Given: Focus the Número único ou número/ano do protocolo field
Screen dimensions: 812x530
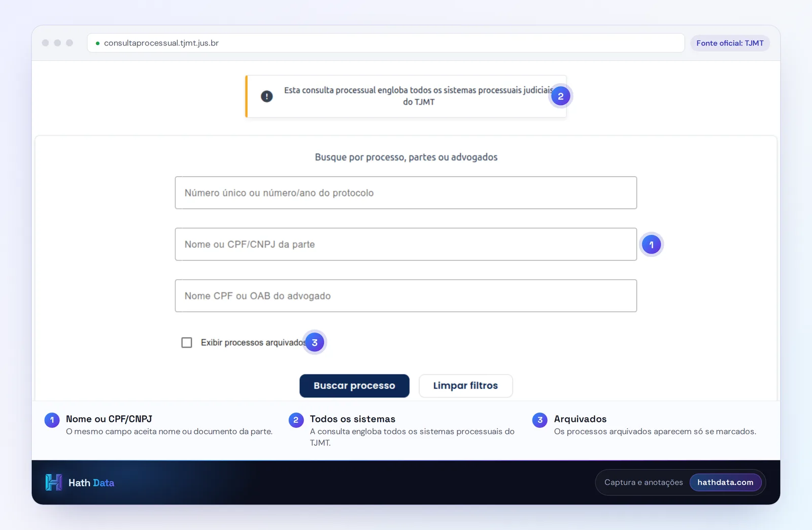Looking at the screenshot, I should pyautogui.click(x=406, y=193).
